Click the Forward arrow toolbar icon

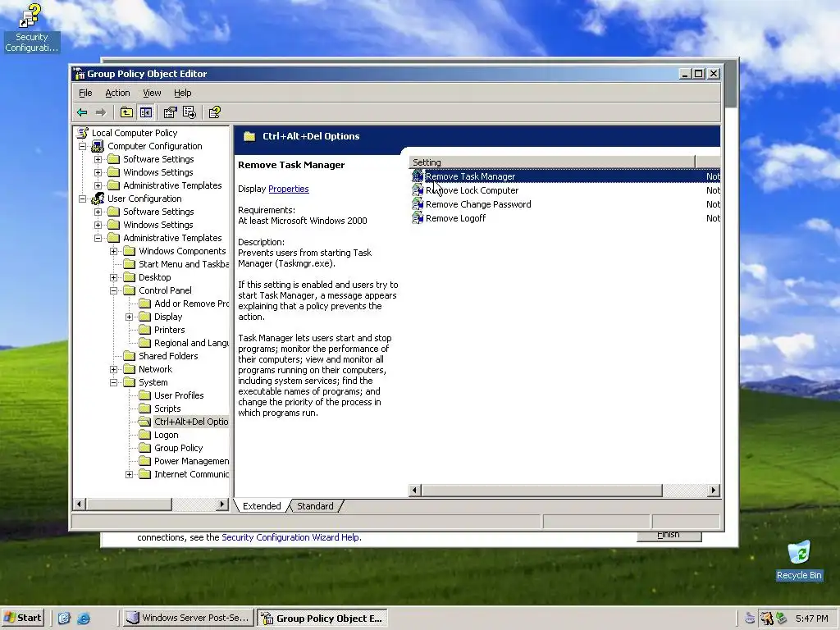[x=101, y=112]
